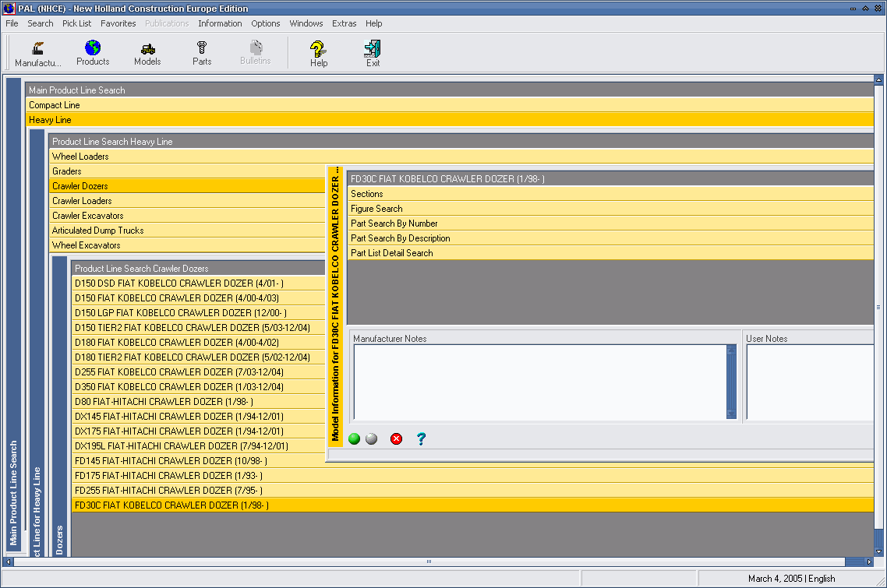This screenshot has height=588, width=887.
Task: Click the Exit door icon
Action: (373, 54)
